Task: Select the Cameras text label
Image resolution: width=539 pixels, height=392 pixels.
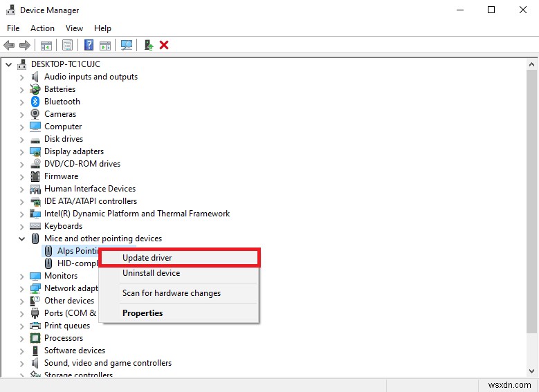Action: click(x=60, y=114)
